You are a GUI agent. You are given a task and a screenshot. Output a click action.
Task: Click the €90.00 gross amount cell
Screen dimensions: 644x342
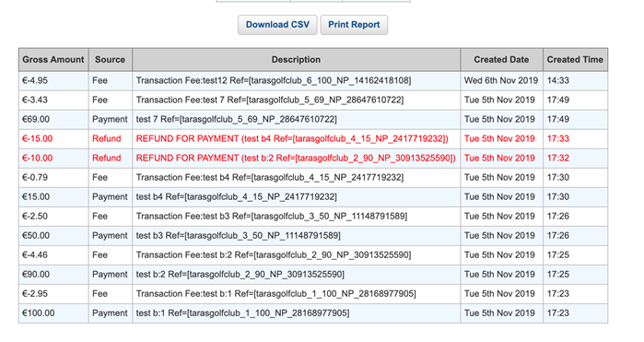[53, 274]
